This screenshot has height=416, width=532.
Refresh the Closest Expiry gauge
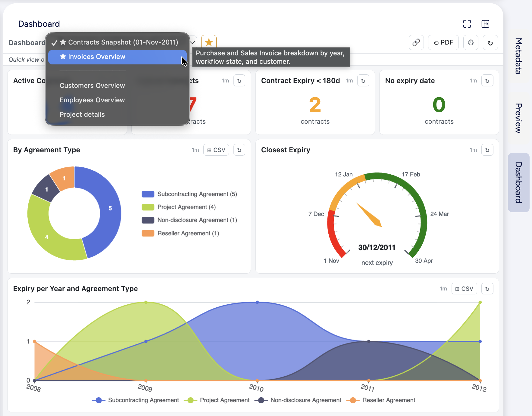(x=487, y=150)
